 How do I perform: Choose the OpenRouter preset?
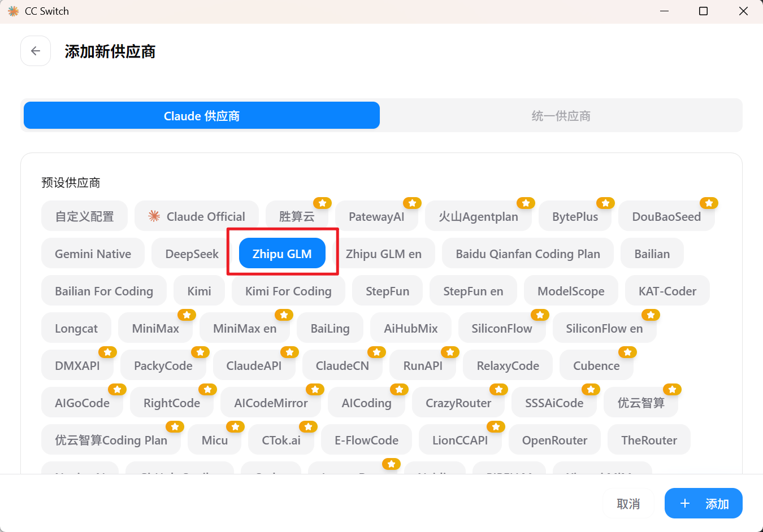click(x=554, y=440)
